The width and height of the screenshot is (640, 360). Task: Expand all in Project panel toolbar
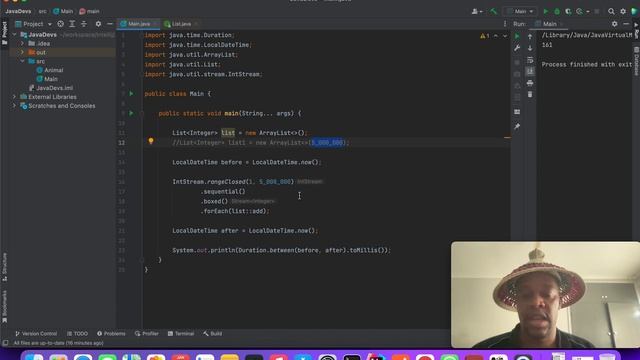[x=72, y=24]
